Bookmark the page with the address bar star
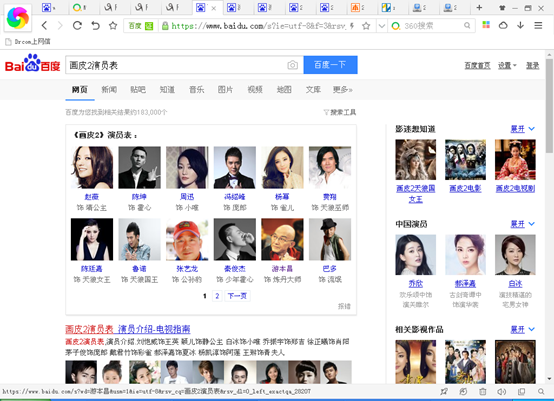The image size is (554, 401). 366,26
